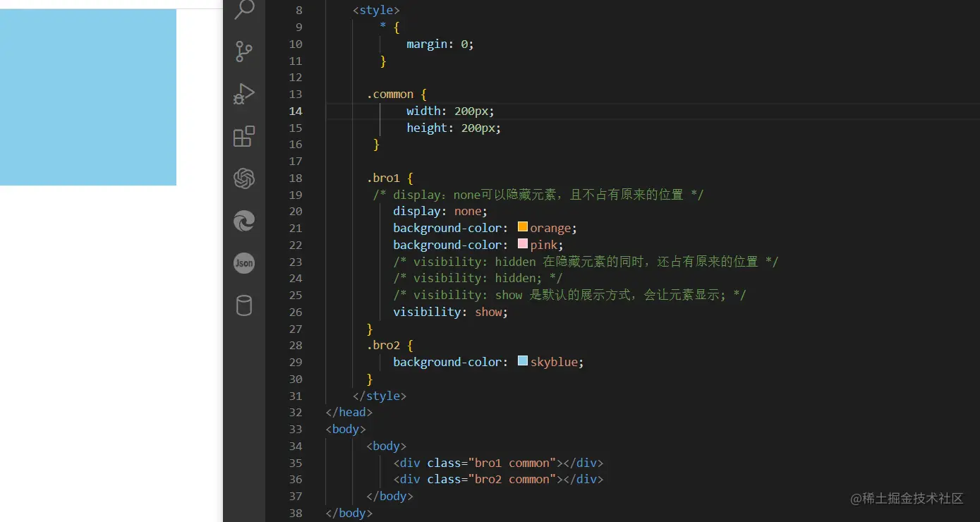Open the Source Control view
Image resolution: width=980 pixels, height=522 pixels.
tap(244, 51)
